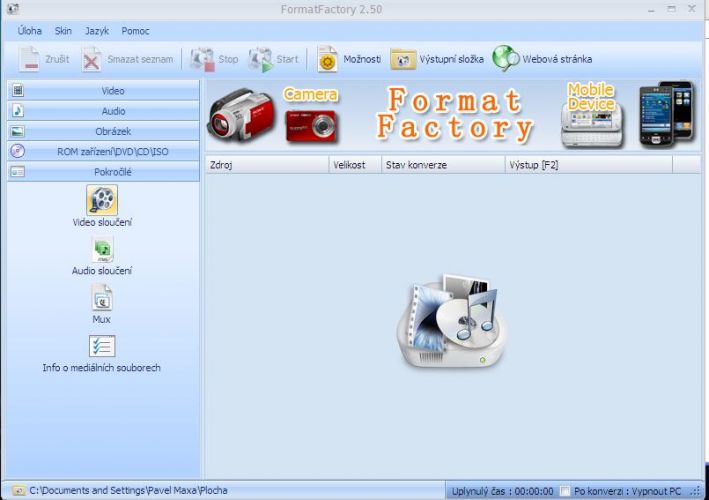Image resolution: width=709 pixels, height=500 pixels.
Task: Select the Mux icon
Action: 102,297
